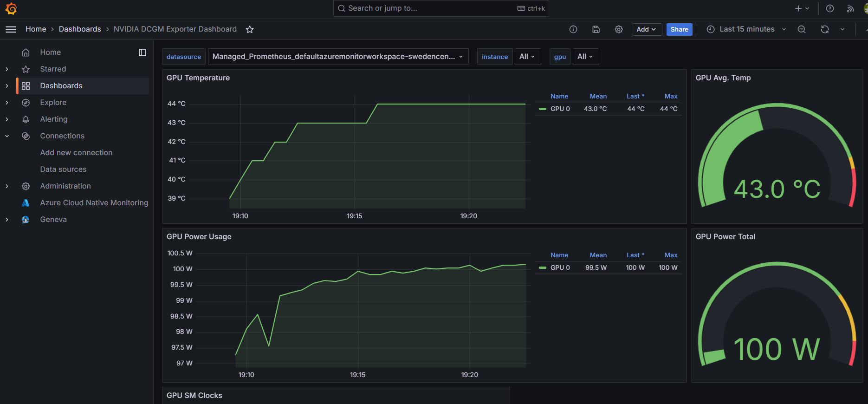868x404 pixels.
Task: Star the NVIDIA DCGM Exporter Dashboard
Action: (250, 29)
